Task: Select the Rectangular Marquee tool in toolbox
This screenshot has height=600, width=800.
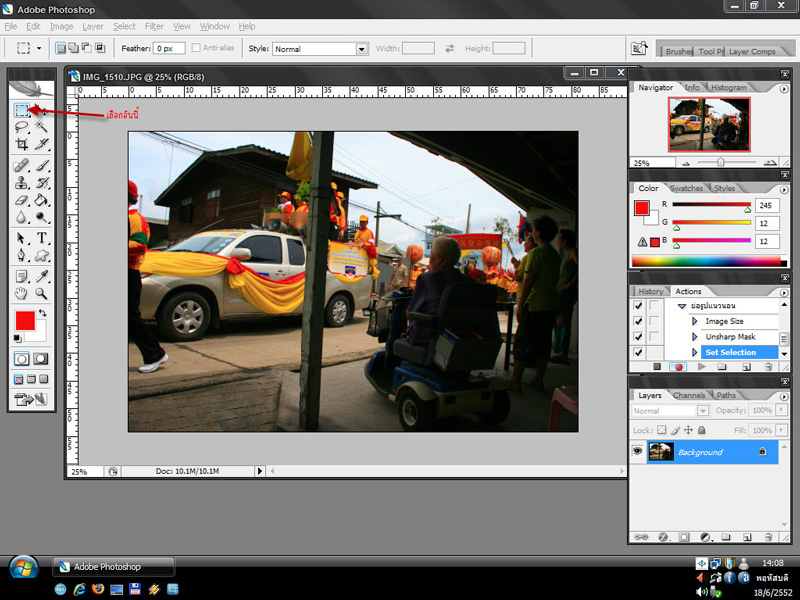Action: tap(21, 110)
